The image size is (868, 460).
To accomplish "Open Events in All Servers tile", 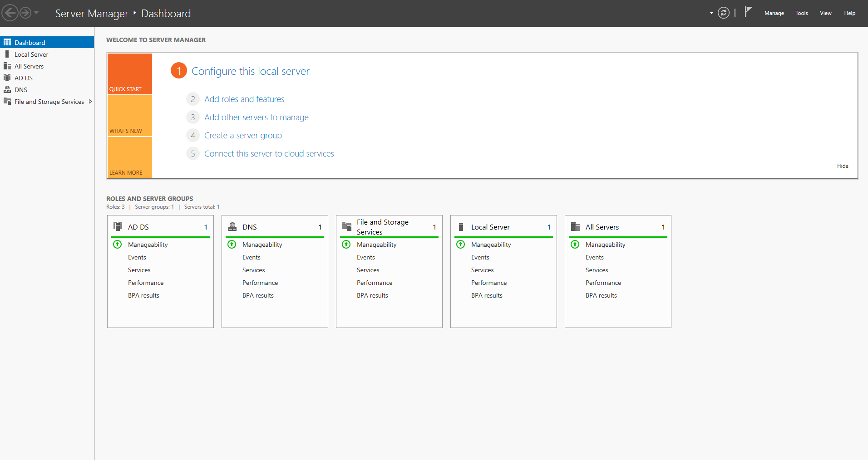I will [x=595, y=257].
